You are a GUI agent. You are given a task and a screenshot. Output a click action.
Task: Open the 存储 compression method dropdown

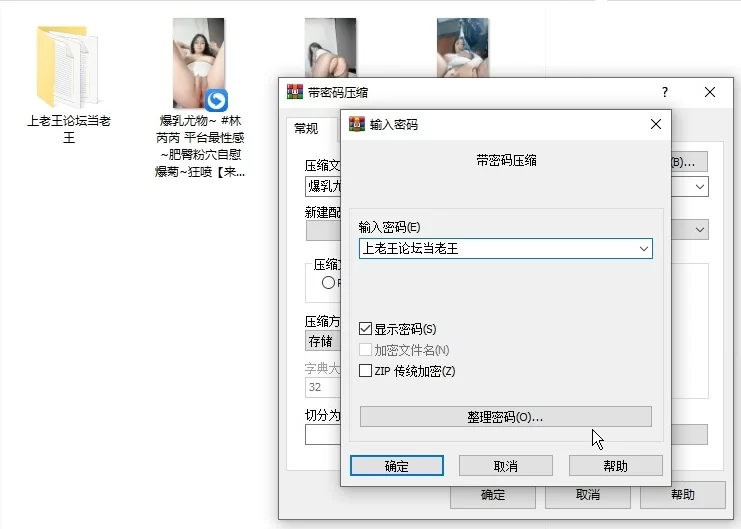coord(323,341)
